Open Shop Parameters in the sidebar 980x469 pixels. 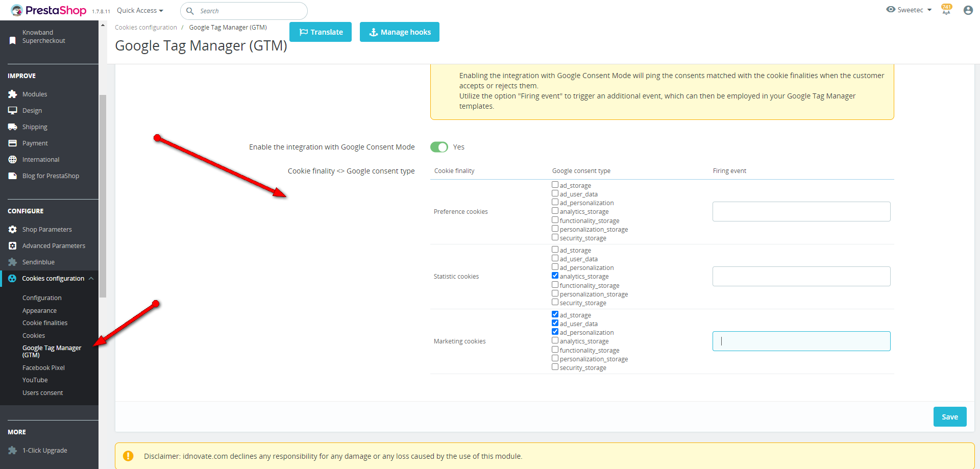click(47, 229)
